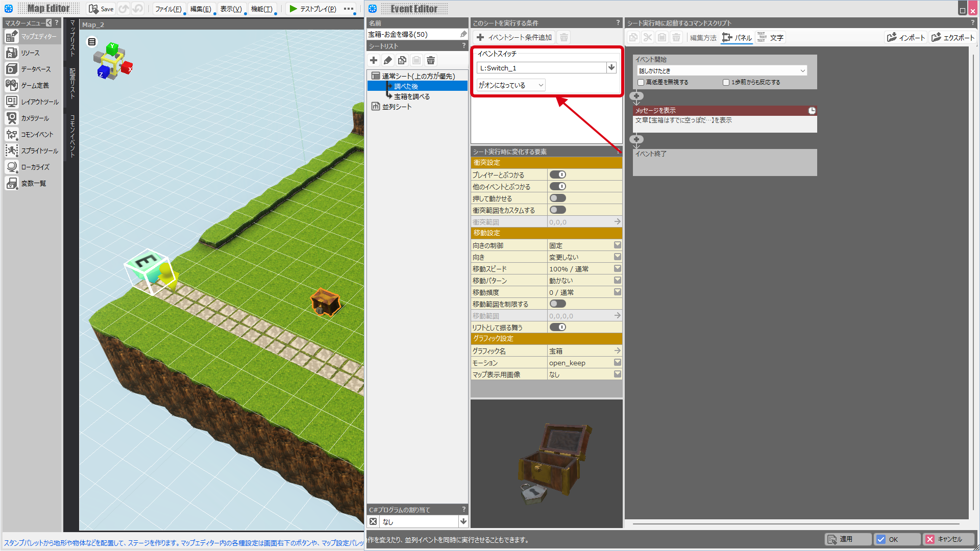The image size is (980, 551).
Task: Open the がオンになっている condition dropdown
Action: coord(511,85)
